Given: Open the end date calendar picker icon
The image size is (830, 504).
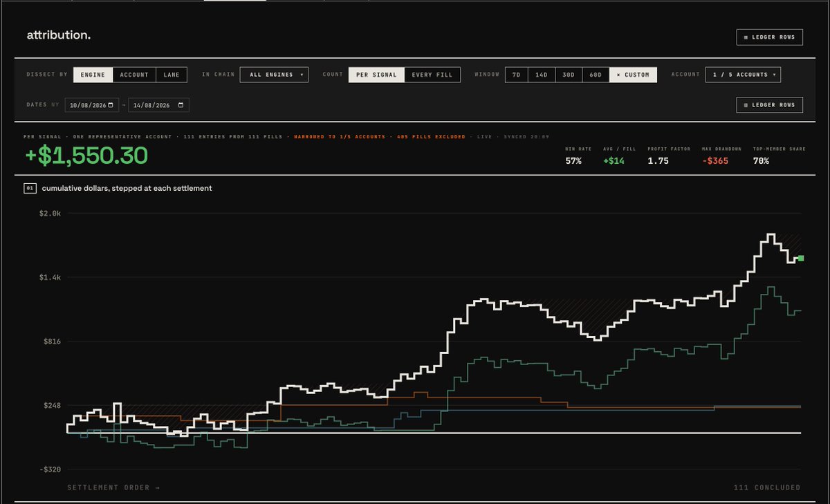Looking at the screenshot, I should tap(181, 105).
